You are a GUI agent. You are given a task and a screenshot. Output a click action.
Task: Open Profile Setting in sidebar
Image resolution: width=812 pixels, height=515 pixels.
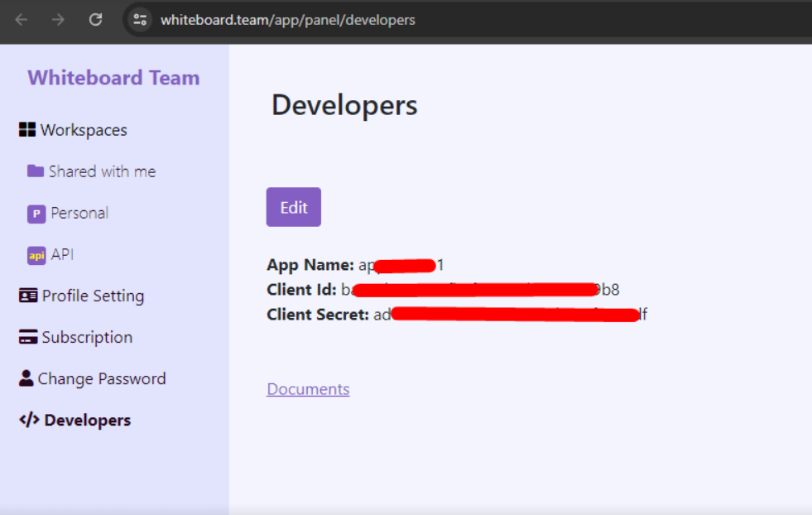pos(81,296)
